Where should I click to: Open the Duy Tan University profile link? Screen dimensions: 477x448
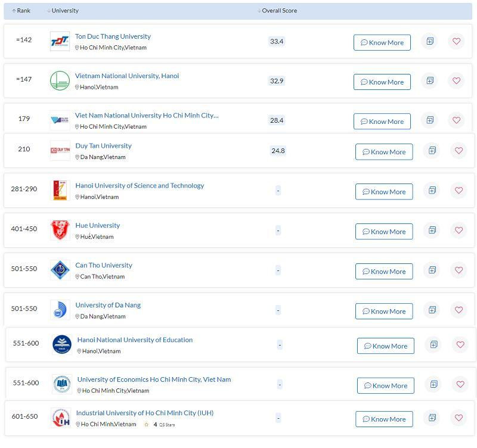point(103,146)
